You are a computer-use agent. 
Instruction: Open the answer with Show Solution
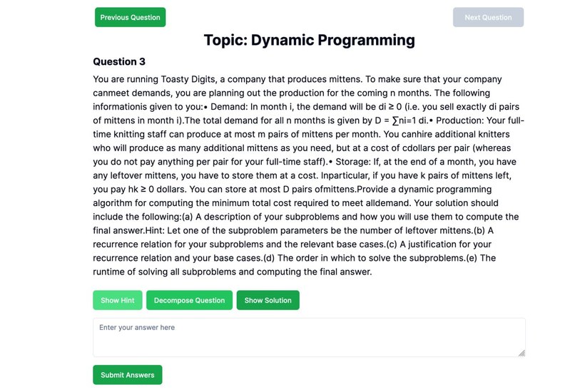click(x=268, y=300)
